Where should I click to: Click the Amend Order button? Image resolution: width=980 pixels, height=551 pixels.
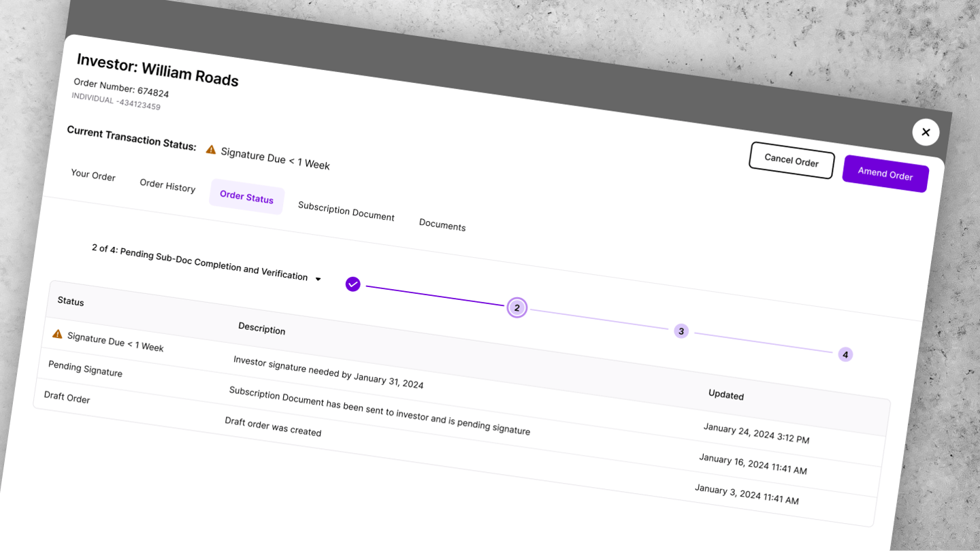(x=885, y=174)
